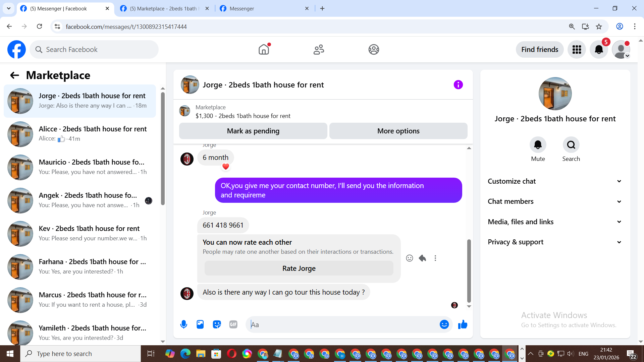This screenshot has height=362, width=644.
Task: Click the Mark as pending button
Action: pyautogui.click(x=253, y=131)
